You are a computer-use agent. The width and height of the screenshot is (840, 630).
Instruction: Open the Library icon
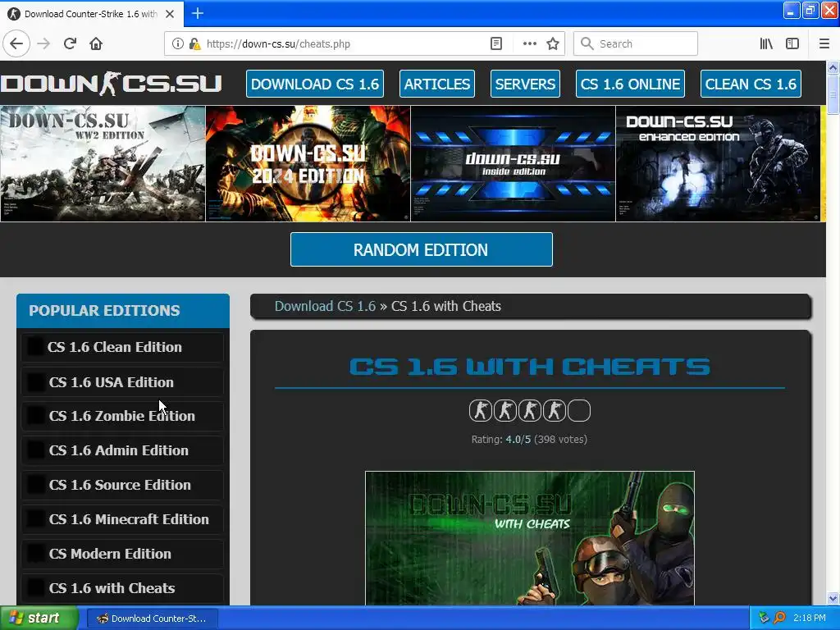766,44
